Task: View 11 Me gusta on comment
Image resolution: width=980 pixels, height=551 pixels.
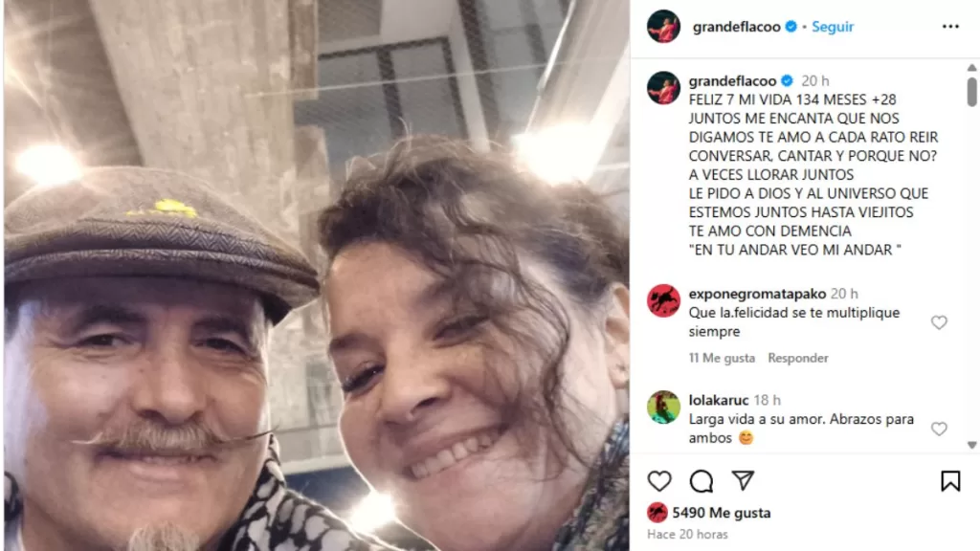Action: click(722, 358)
